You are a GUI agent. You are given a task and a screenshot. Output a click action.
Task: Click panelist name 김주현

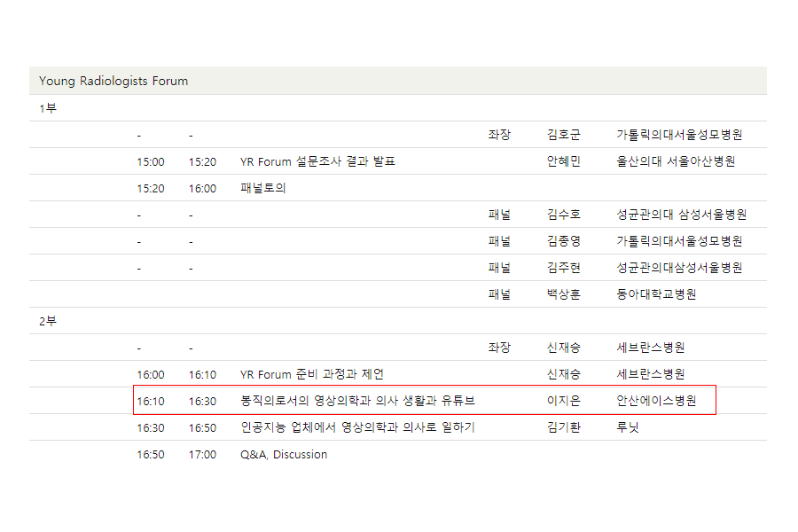(564, 268)
